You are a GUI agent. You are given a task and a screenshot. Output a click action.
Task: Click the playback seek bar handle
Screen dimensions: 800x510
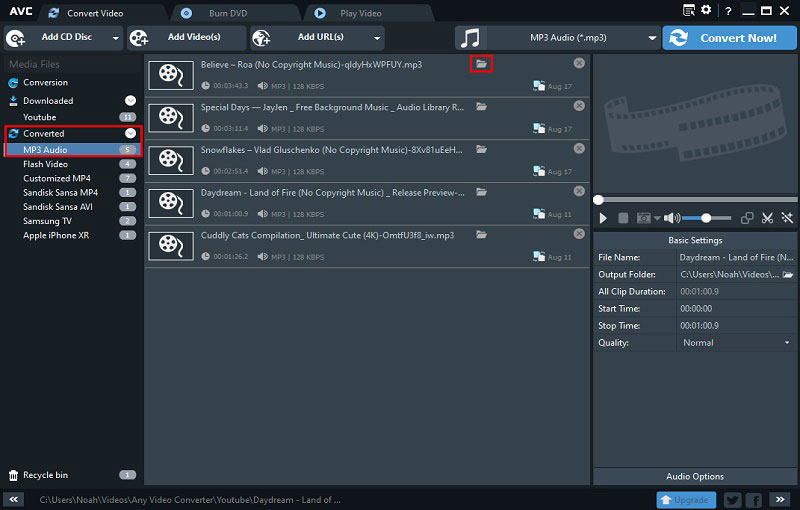pos(598,199)
